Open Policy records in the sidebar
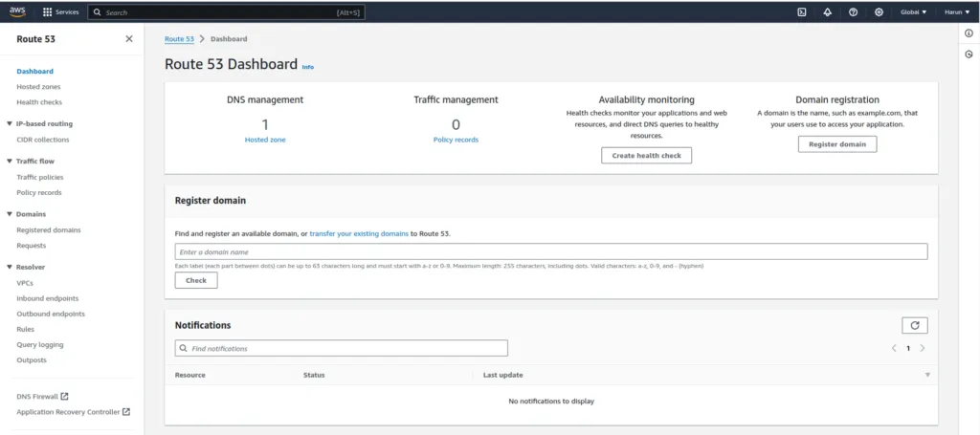980x435 pixels. click(39, 192)
